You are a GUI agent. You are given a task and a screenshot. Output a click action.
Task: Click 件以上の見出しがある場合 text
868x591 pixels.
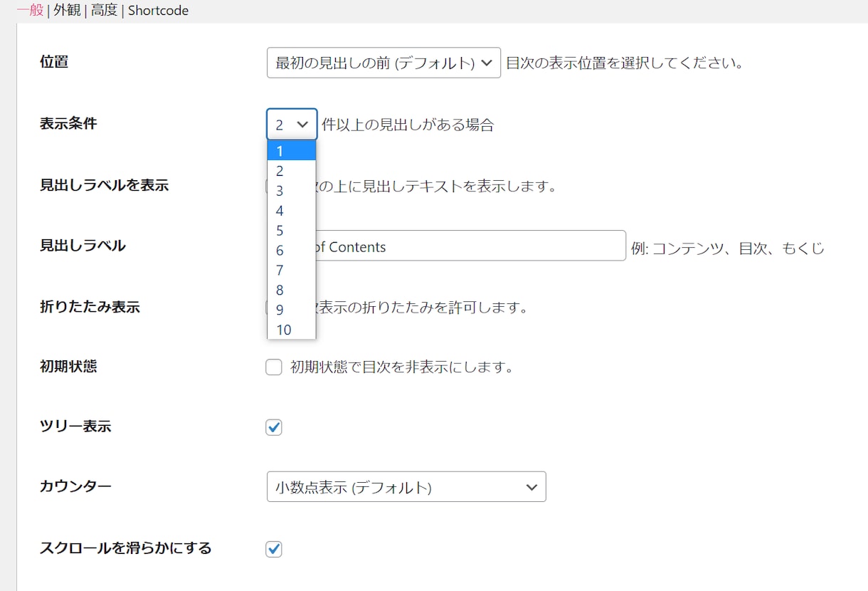click(x=408, y=125)
